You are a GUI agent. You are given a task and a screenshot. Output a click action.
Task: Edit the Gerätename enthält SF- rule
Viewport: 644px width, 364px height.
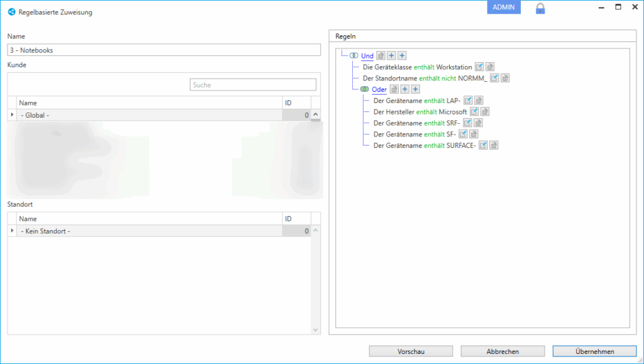point(463,134)
